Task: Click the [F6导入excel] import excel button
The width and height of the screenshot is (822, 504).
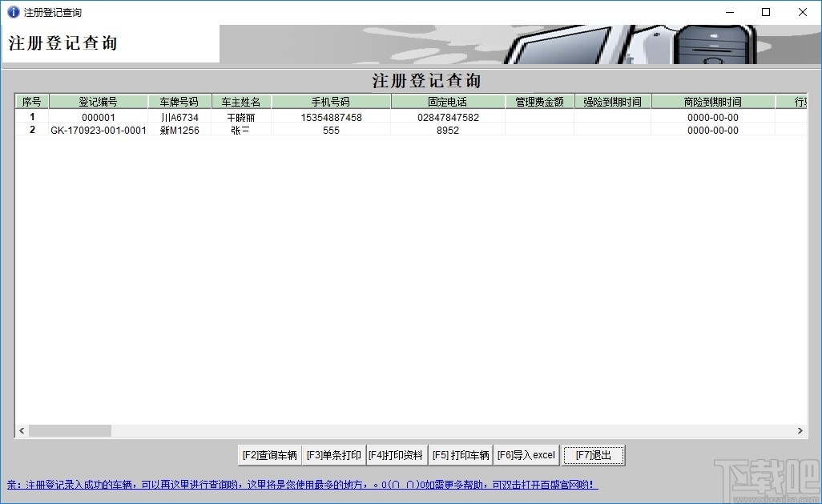Action: [x=526, y=454]
